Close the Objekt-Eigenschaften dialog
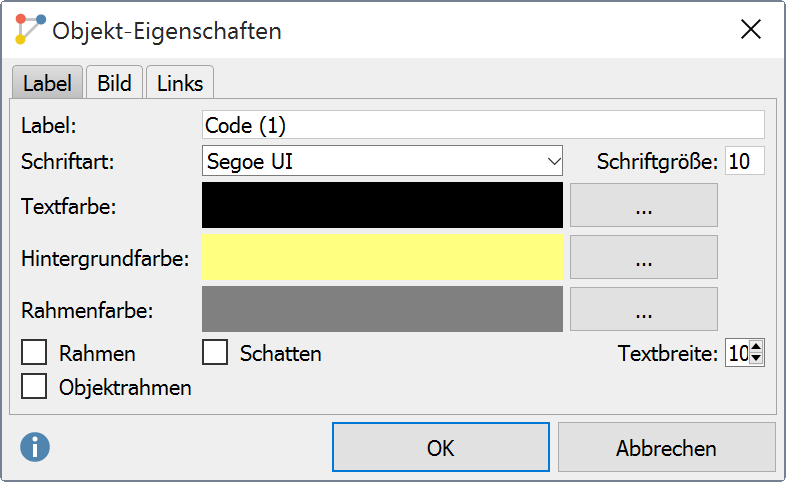The image size is (786, 482). [x=750, y=29]
